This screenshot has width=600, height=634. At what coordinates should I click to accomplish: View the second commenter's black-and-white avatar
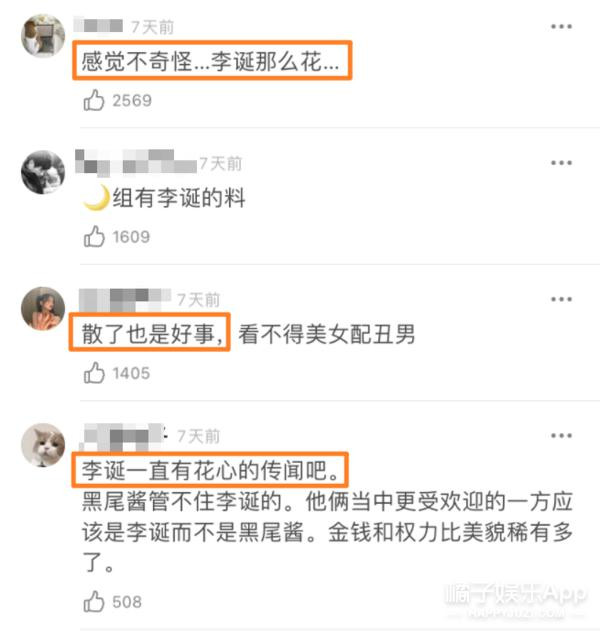point(43,172)
